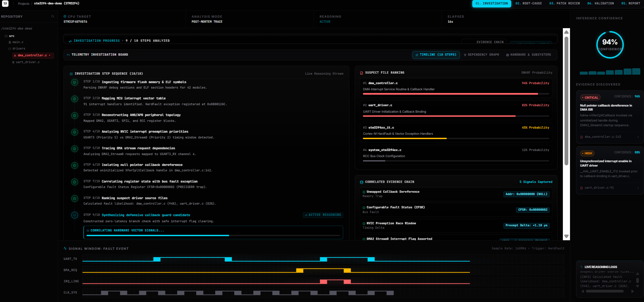Screen dimensions: 644x302
Task: Switch to the Dependency Graph tab
Action: pos(481,55)
